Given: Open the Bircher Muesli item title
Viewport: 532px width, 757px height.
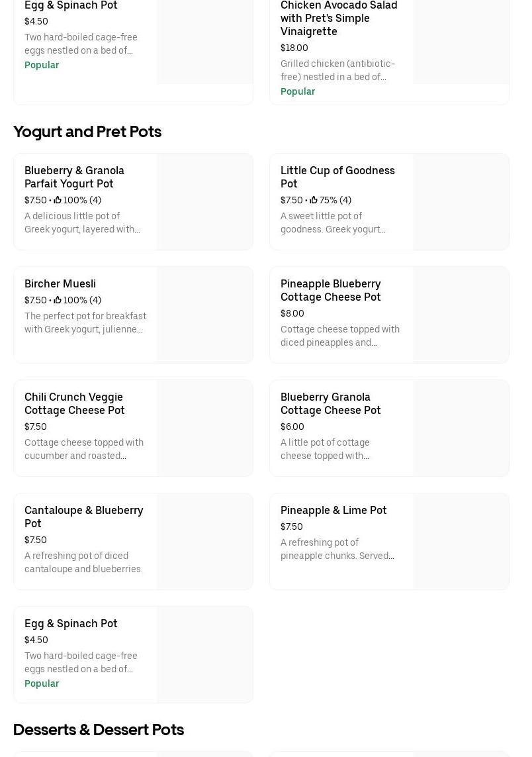Looking at the screenshot, I should [60, 283].
